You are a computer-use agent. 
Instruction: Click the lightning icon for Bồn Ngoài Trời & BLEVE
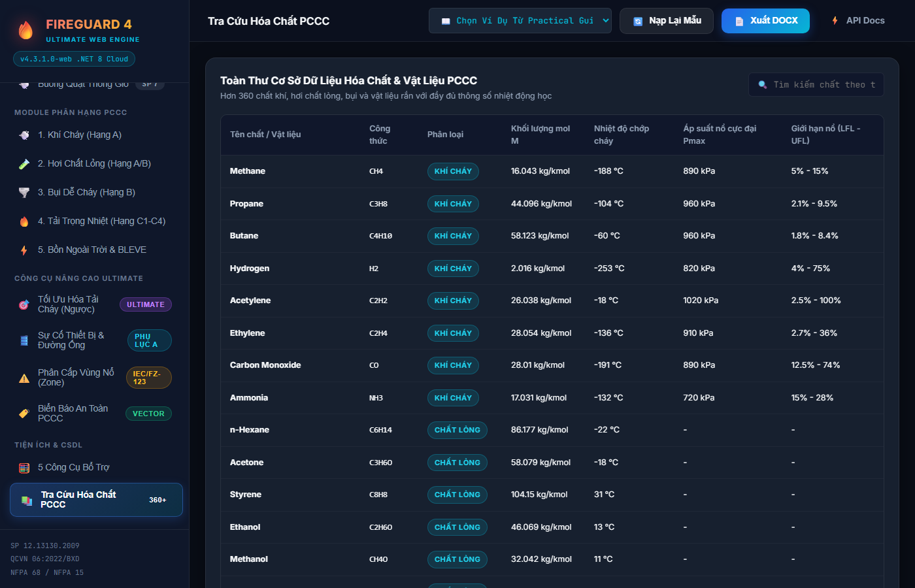24,250
